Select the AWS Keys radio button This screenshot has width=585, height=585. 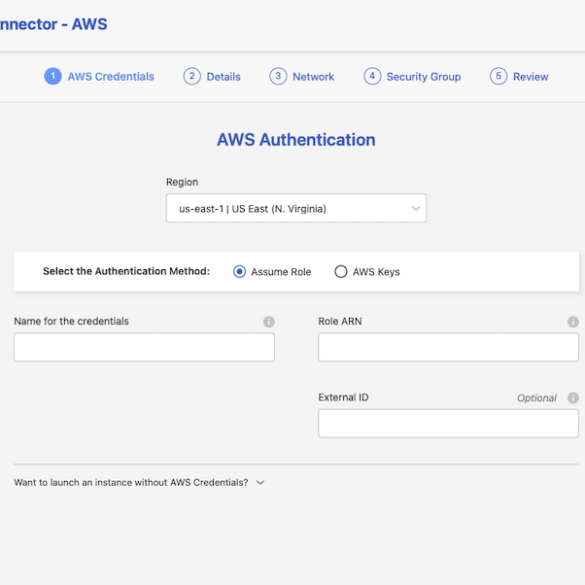pyautogui.click(x=341, y=272)
